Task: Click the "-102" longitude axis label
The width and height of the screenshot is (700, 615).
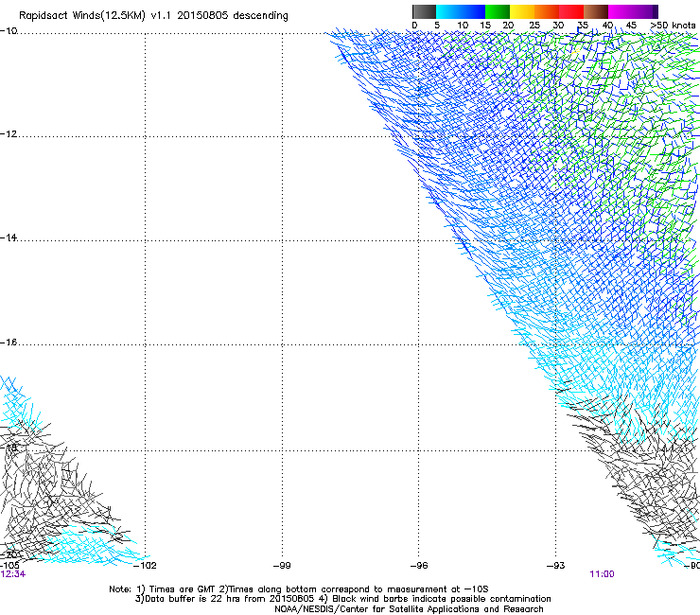Action: coord(145,566)
